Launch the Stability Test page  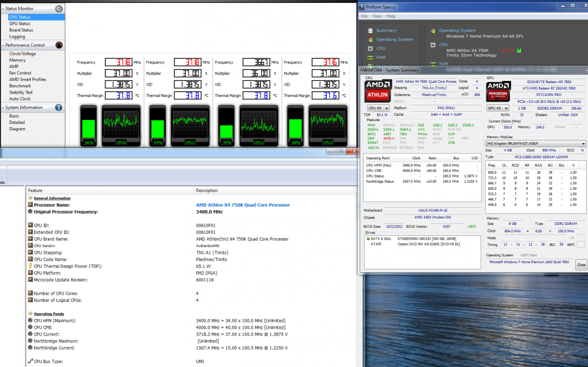coord(21,92)
